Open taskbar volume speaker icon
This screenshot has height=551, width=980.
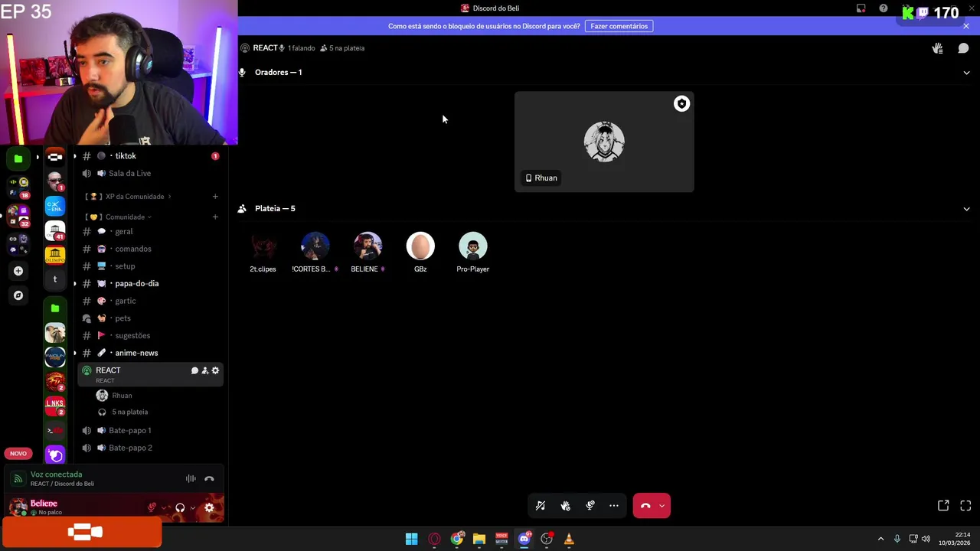926,540
